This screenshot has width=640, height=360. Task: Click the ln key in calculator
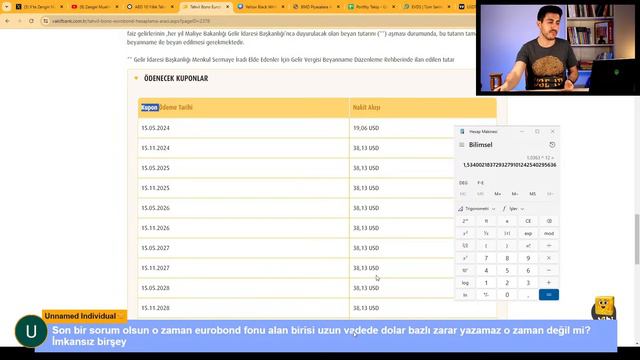[x=465, y=295]
